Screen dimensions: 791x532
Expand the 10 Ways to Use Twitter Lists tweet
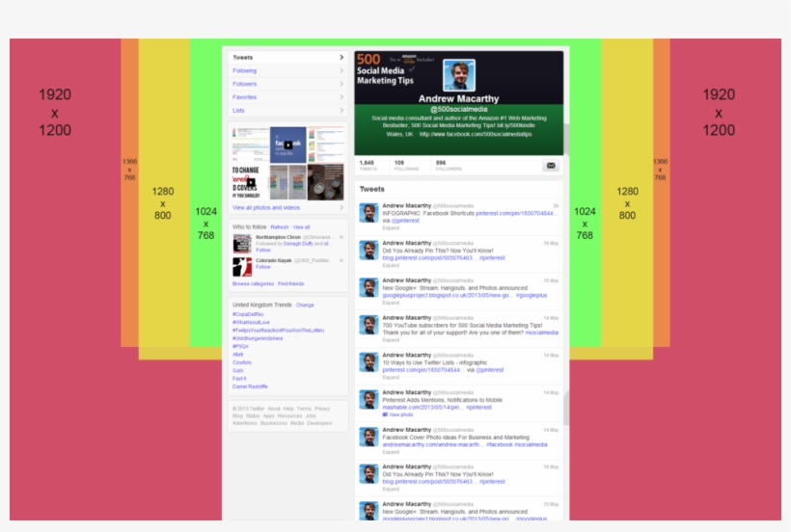(x=391, y=378)
